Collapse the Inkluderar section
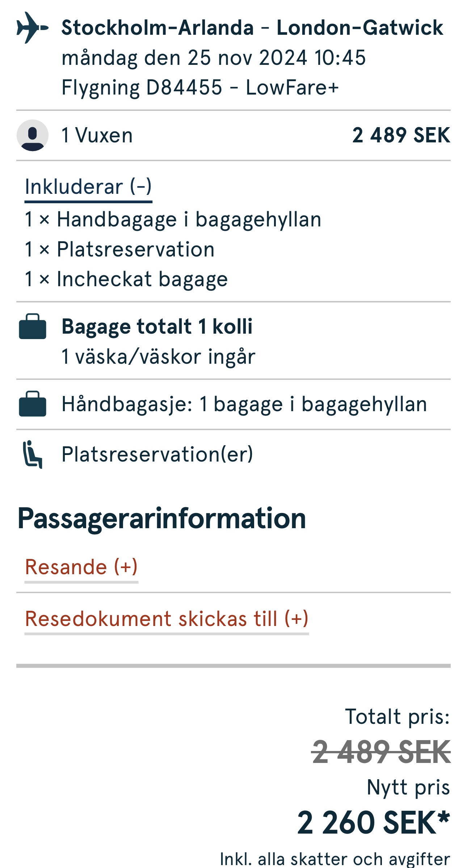The image size is (467, 868). (88, 187)
